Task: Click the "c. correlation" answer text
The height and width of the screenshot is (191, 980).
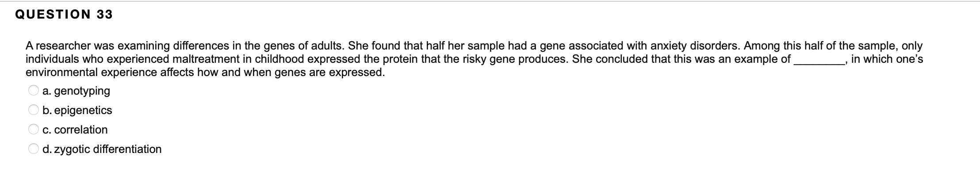Action: click(75, 130)
